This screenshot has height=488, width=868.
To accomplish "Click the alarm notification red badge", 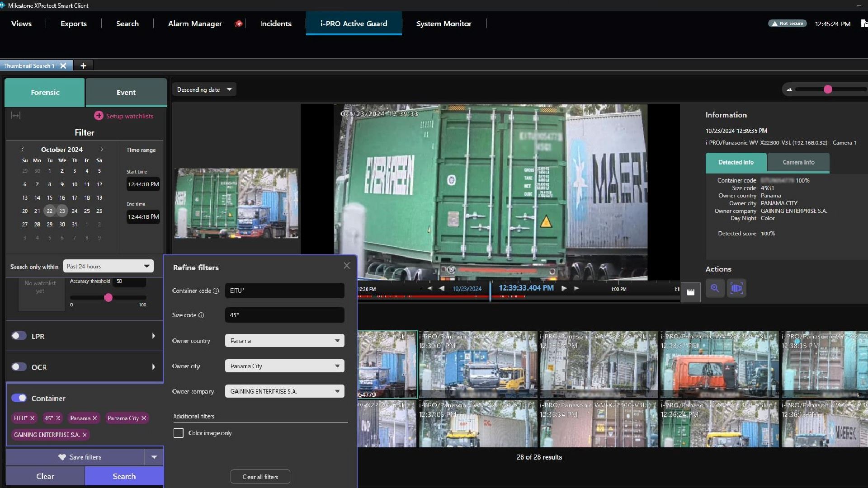I will point(239,23).
